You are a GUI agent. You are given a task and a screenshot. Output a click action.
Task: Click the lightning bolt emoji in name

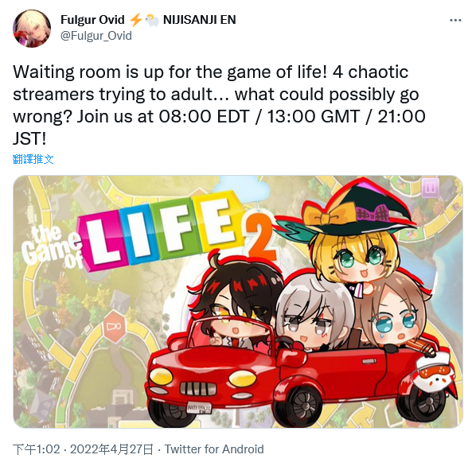pos(136,20)
